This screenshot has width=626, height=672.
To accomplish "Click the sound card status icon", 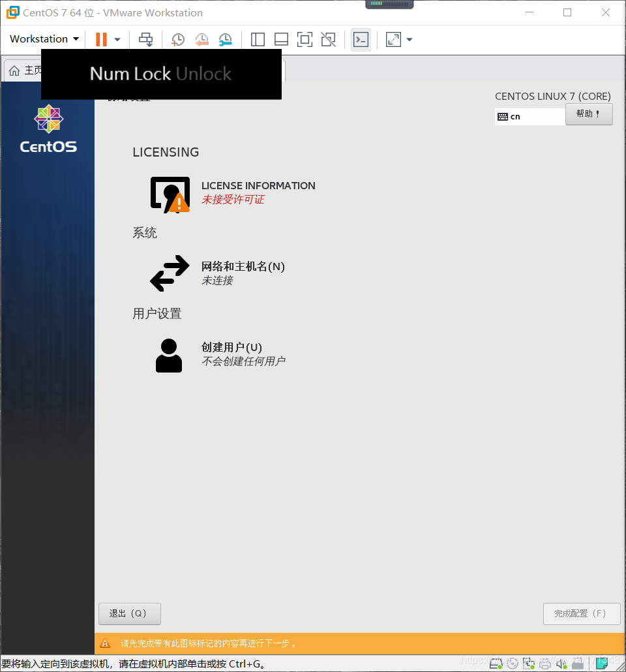I will 561,664.
